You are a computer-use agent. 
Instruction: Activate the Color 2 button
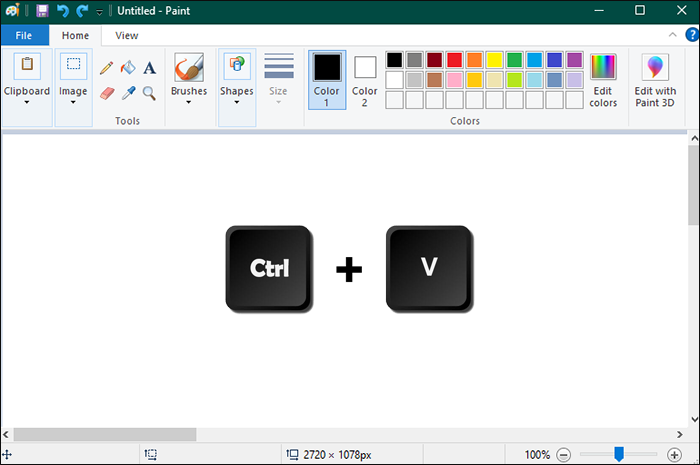[x=365, y=81]
